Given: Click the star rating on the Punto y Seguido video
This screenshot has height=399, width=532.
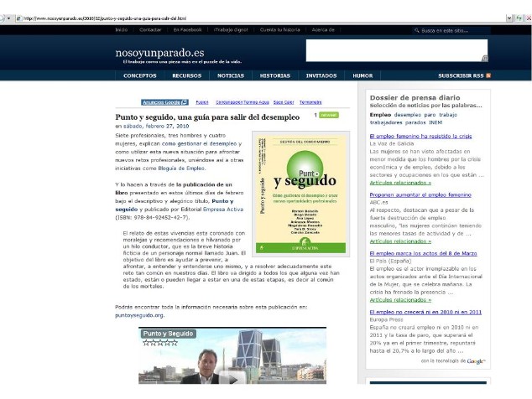Looking at the screenshot, I should pyautogui.click(x=159, y=342).
